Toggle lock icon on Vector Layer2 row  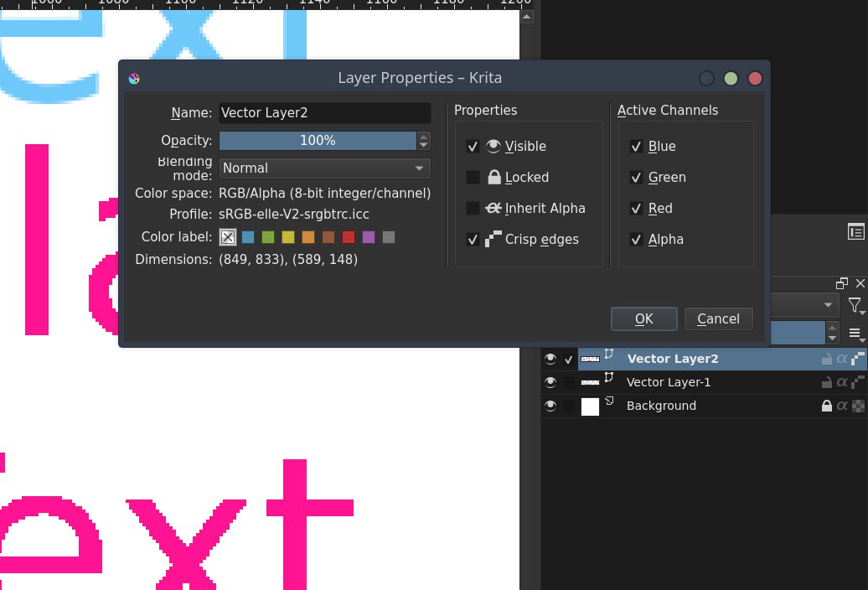826,360
